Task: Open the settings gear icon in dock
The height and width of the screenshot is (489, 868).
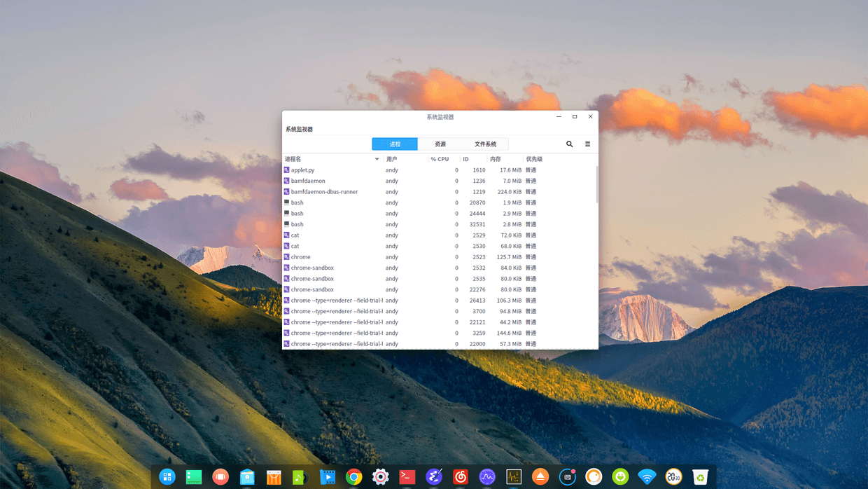Action: pos(380,477)
